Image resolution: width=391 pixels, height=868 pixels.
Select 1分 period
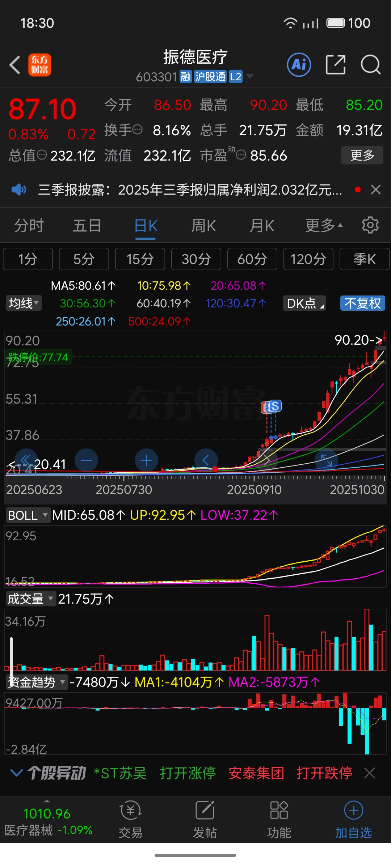tap(28, 259)
